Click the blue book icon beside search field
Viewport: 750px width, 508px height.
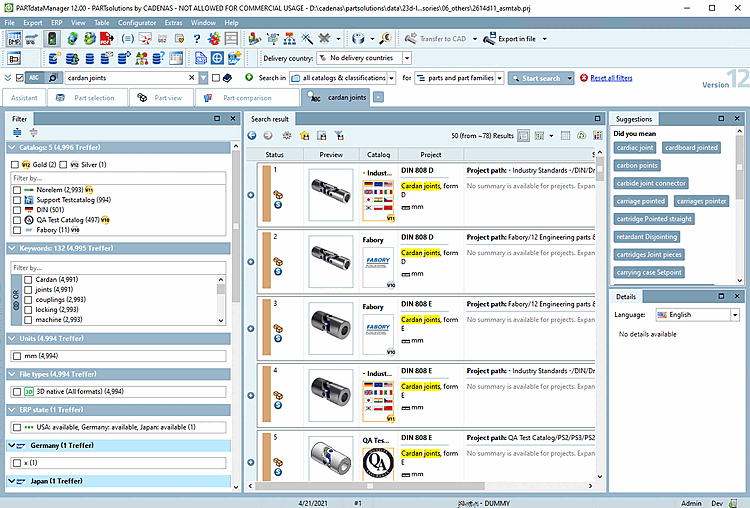click(228, 77)
